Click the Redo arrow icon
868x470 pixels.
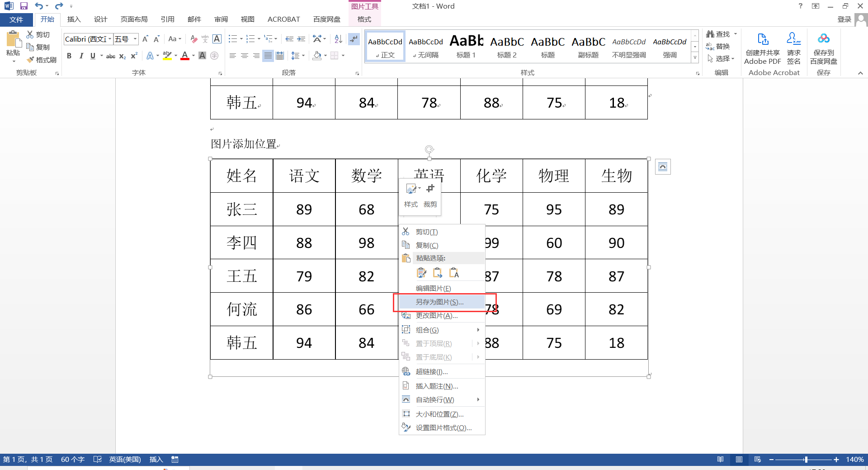click(59, 6)
